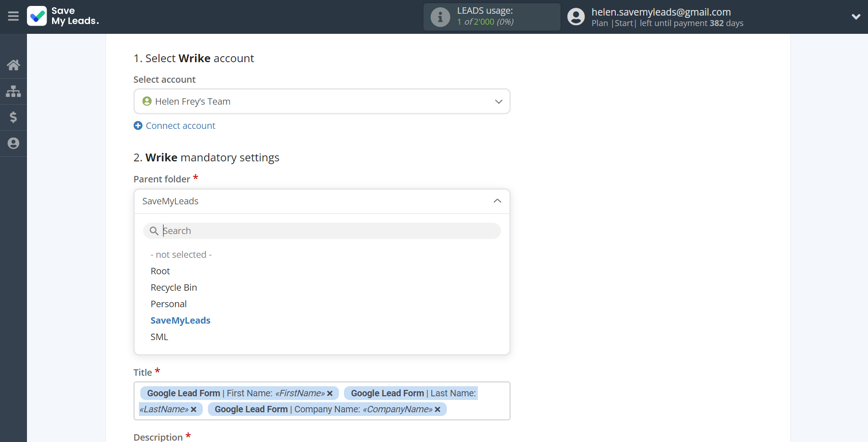The image size is (868, 442).
Task: Go to Home in the sidebar
Action: [x=13, y=65]
